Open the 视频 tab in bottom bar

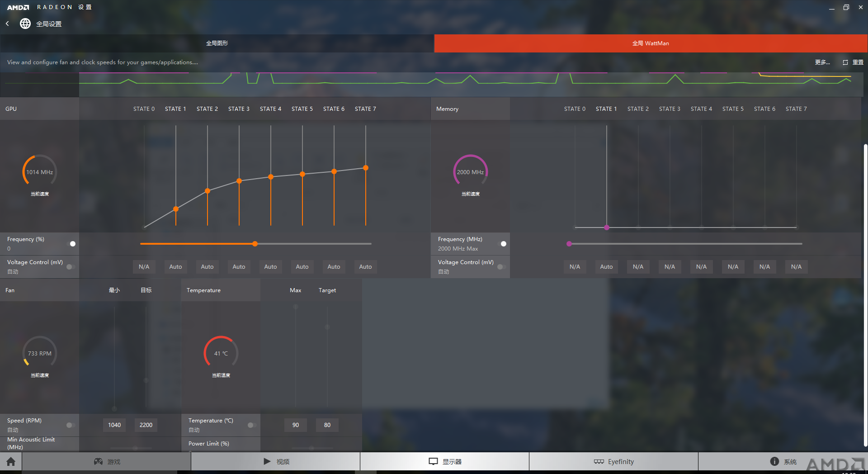[x=276, y=462]
